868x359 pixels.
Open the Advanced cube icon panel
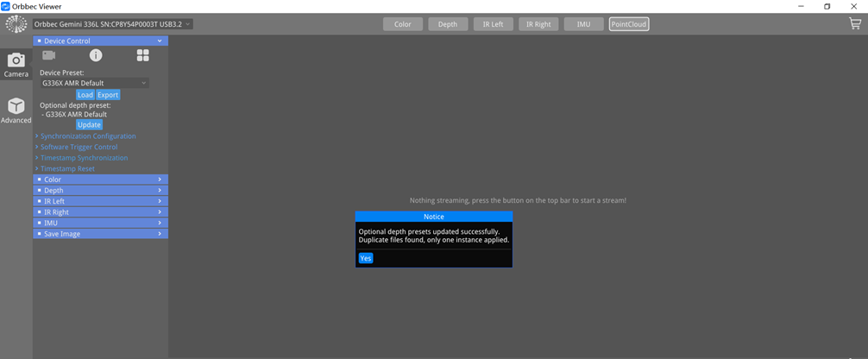(x=16, y=110)
